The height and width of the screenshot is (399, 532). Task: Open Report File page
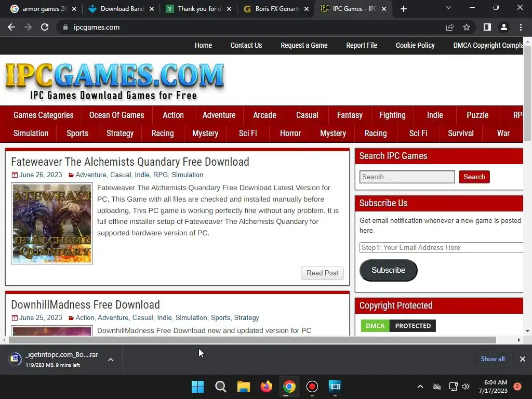pos(362,46)
